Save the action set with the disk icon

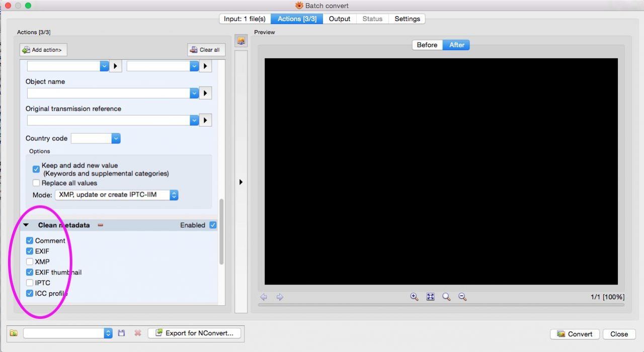(121, 333)
